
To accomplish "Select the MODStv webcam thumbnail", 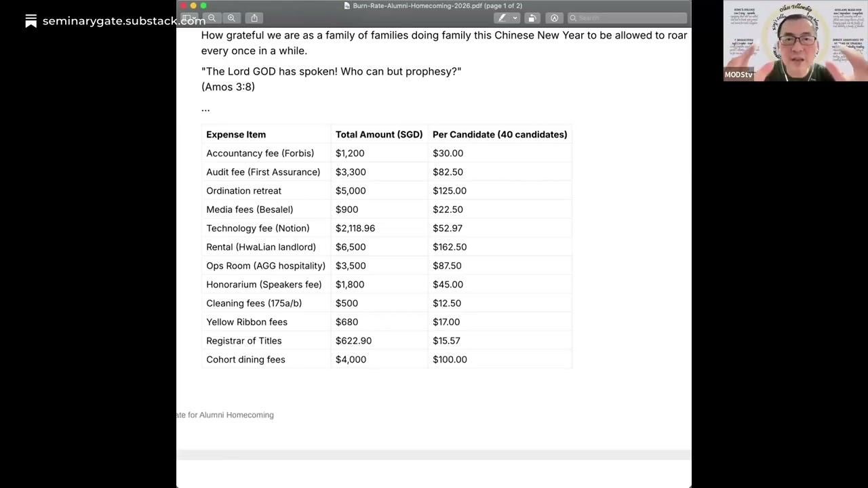I will 795,41.
